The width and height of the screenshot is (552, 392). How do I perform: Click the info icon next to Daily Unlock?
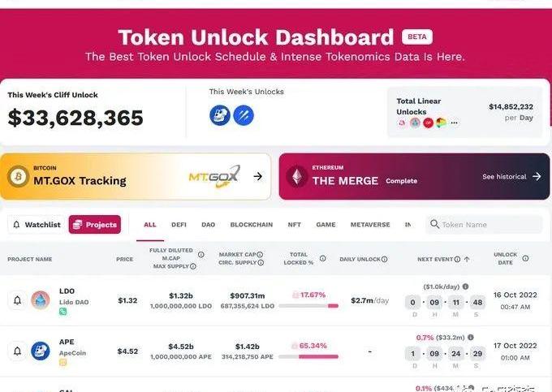click(x=385, y=259)
